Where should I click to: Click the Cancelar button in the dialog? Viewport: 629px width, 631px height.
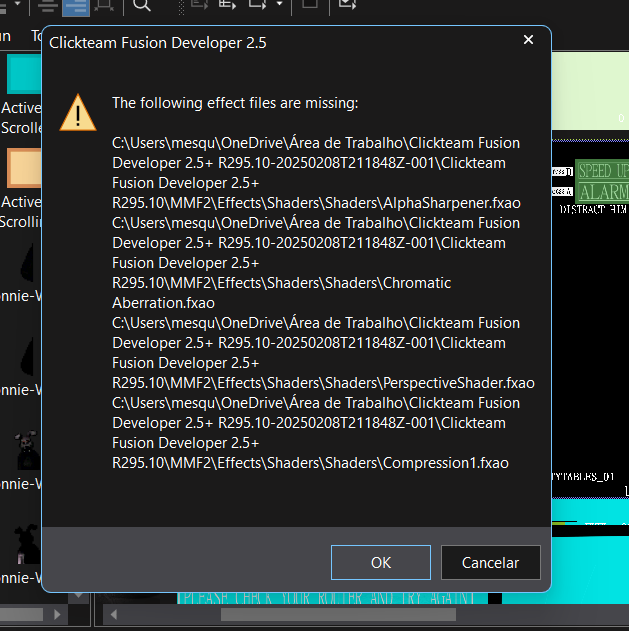(x=491, y=562)
